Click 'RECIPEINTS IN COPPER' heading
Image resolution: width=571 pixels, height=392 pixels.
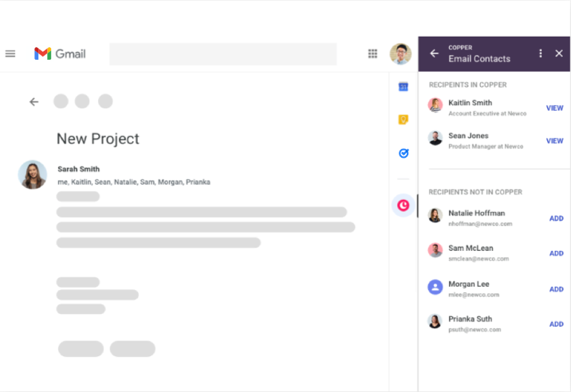click(467, 84)
